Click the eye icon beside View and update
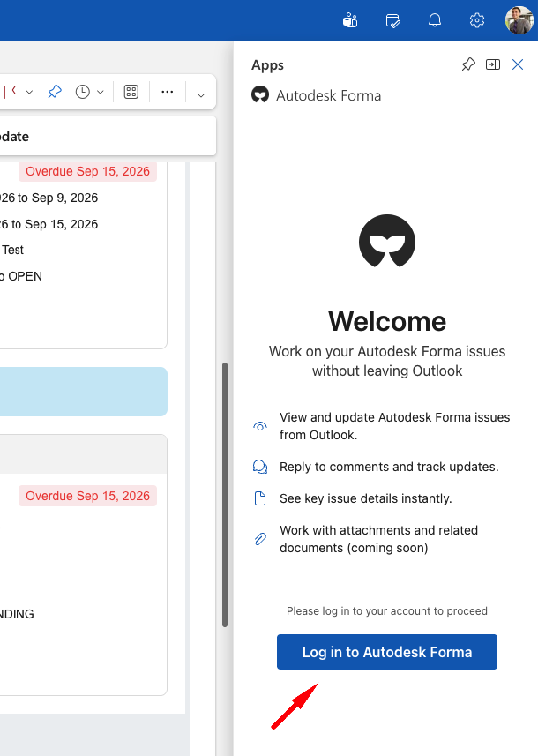The height and width of the screenshot is (756, 538). 260,426
